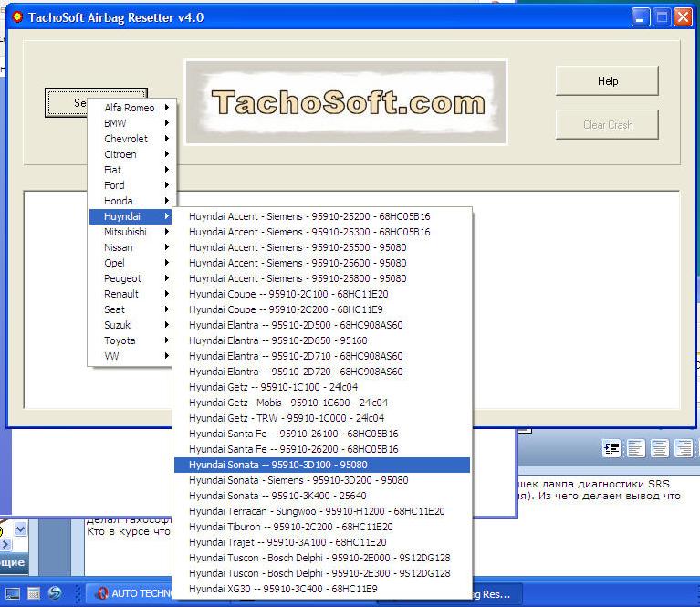Pick Hyundai Santa Fe 95910-26200

coord(322,449)
